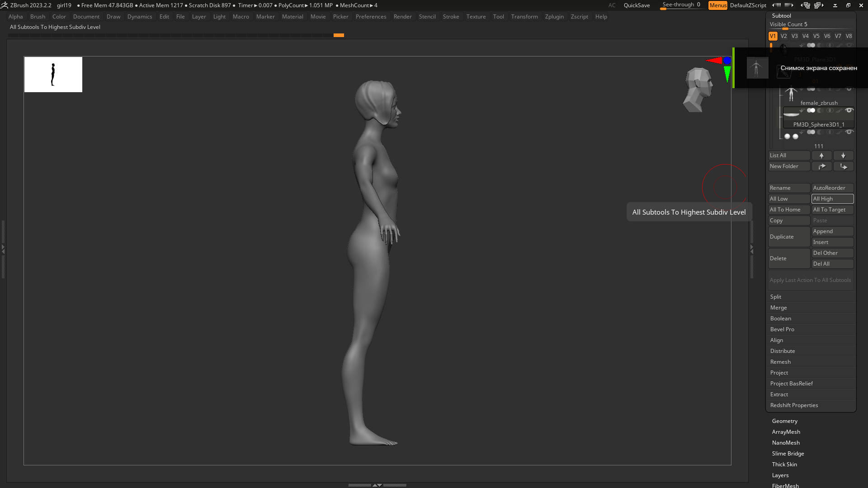Expand the Geometry palette section
This screenshot has height=488, width=868.
coord(784,421)
